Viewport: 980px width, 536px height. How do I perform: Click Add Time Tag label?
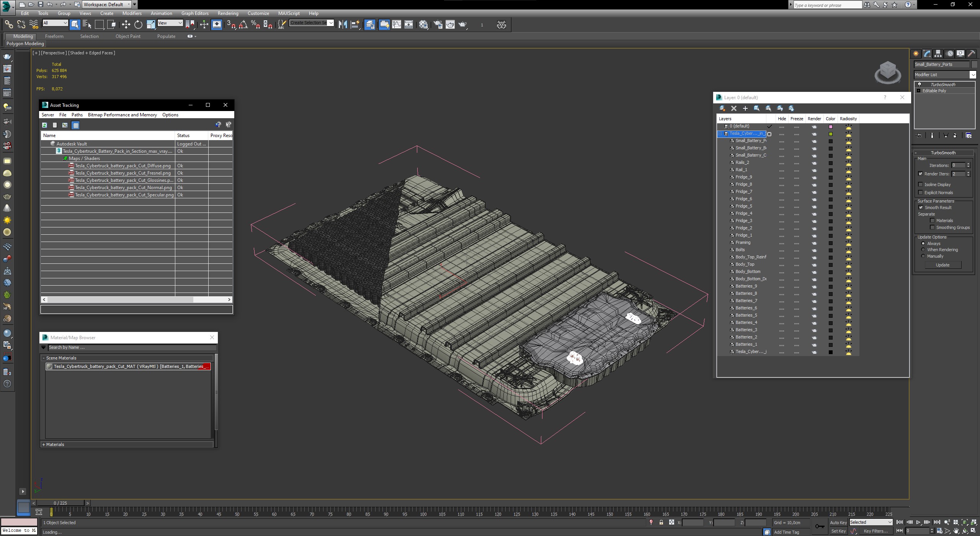786,532
